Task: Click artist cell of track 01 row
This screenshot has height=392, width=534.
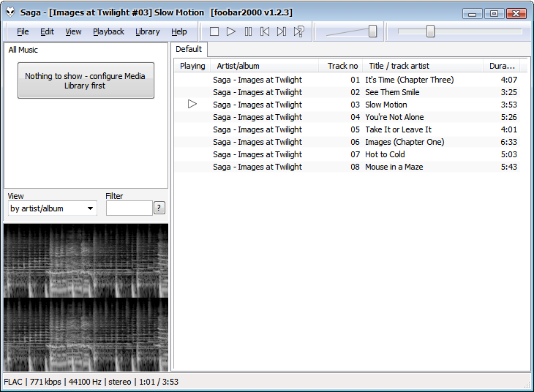Action: coord(257,80)
